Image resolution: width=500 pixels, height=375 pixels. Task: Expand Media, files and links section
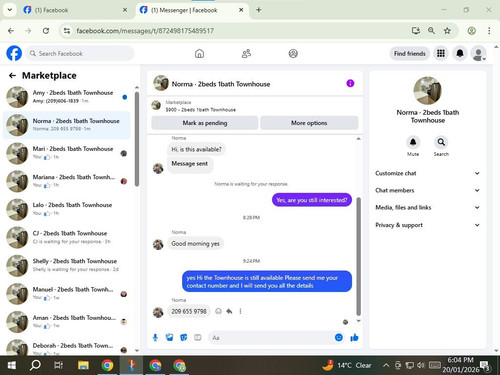428,207
